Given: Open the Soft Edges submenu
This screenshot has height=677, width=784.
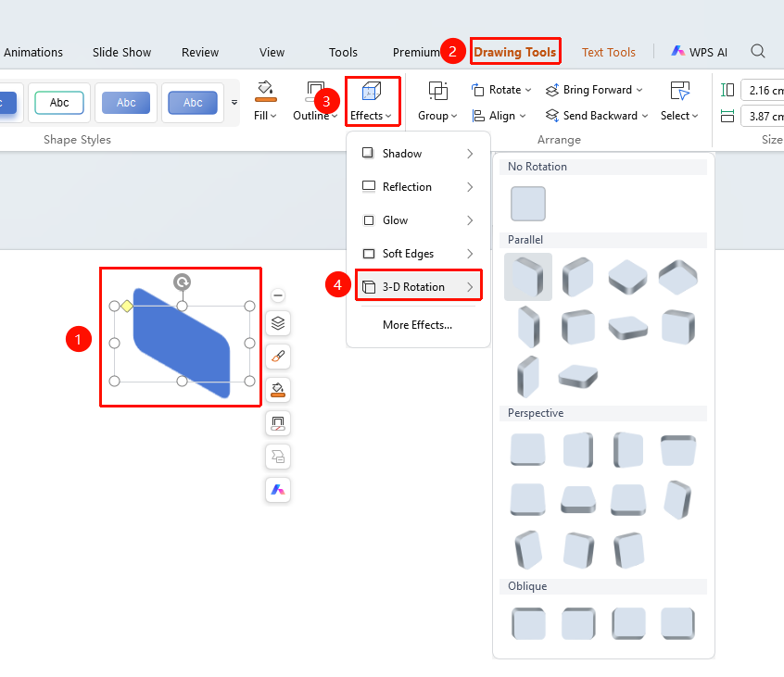Looking at the screenshot, I should (418, 254).
